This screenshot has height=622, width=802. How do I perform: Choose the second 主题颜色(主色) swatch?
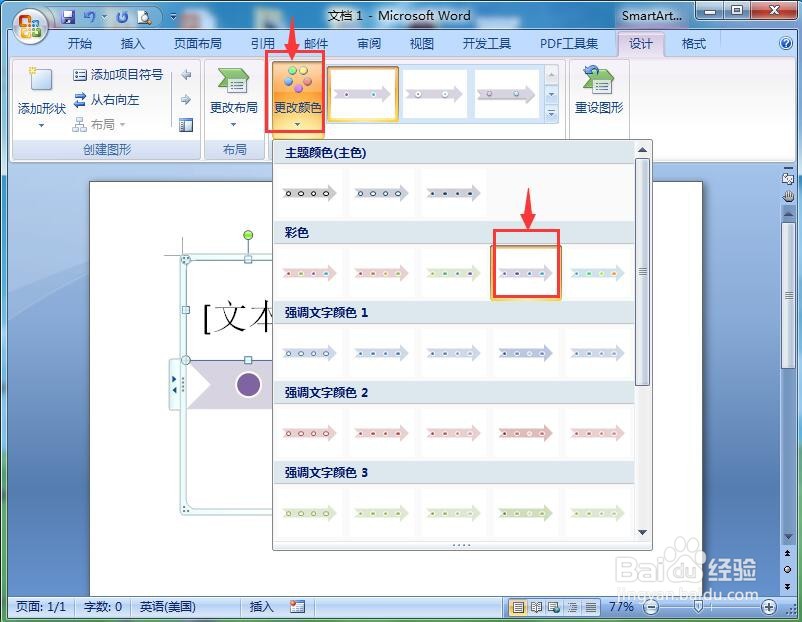point(381,193)
